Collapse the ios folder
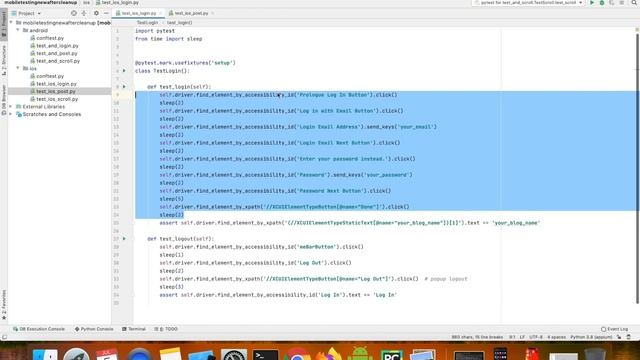 coord(18,68)
